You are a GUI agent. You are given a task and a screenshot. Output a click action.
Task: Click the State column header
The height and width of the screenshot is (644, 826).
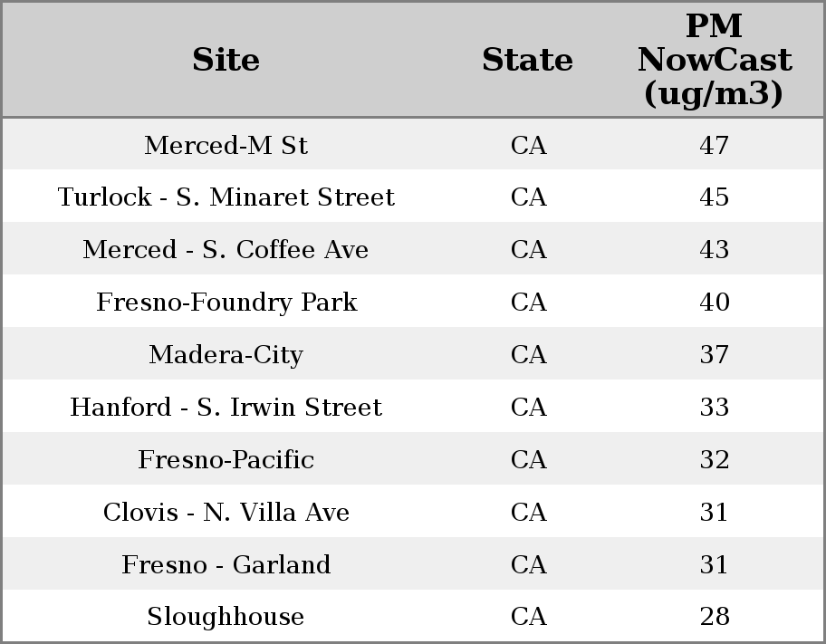pyautogui.click(x=528, y=60)
